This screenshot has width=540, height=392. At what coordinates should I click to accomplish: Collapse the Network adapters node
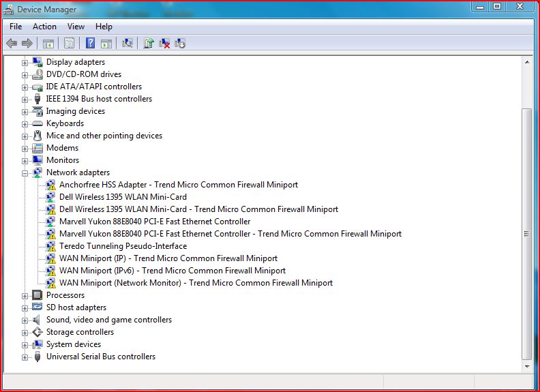pyautogui.click(x=25, y=173)
